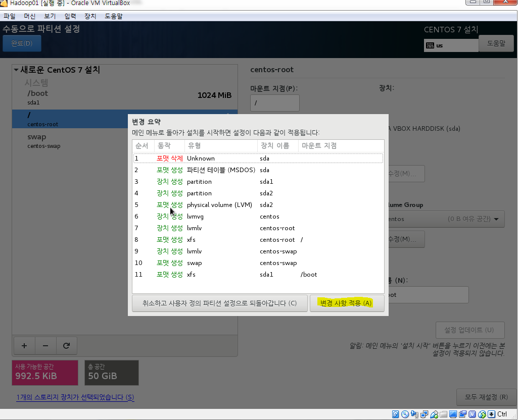This screenshot has width=518, height=420.
Task: Click the minus icon to remove a partition
Action: (x=45, y=345)
